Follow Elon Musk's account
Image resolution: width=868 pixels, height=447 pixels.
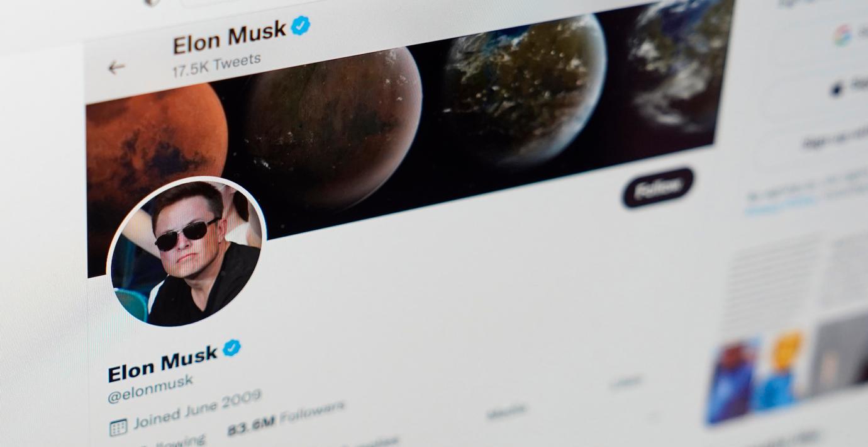[x=658, y=188]
